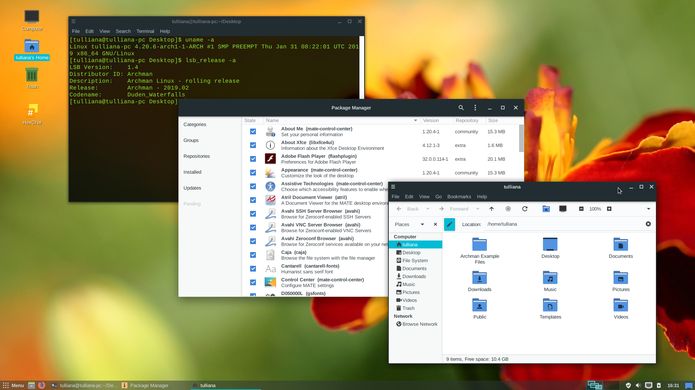Click the Stop loading icon in file manager

[508, 209]
